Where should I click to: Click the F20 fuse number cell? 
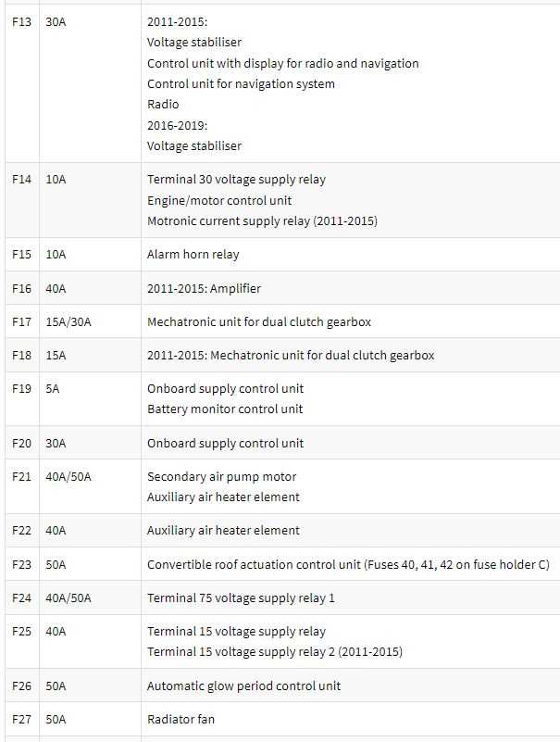(x=21, y=444)
